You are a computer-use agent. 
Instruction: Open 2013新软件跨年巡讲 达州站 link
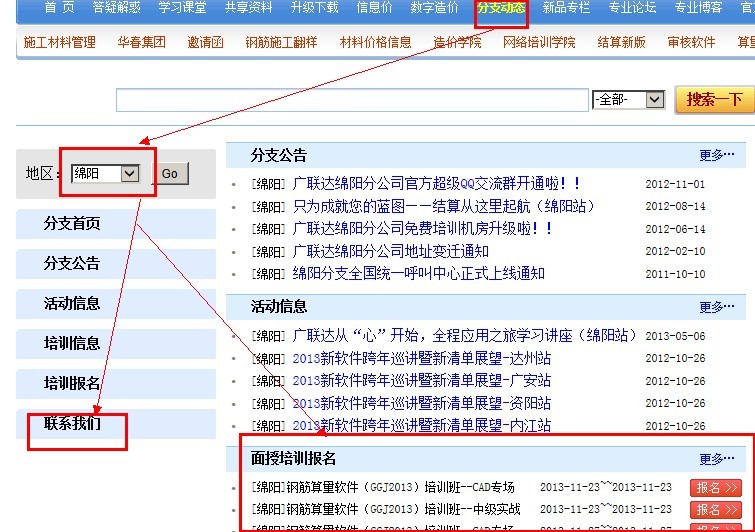pyautogui.click(x=422, y=358)
